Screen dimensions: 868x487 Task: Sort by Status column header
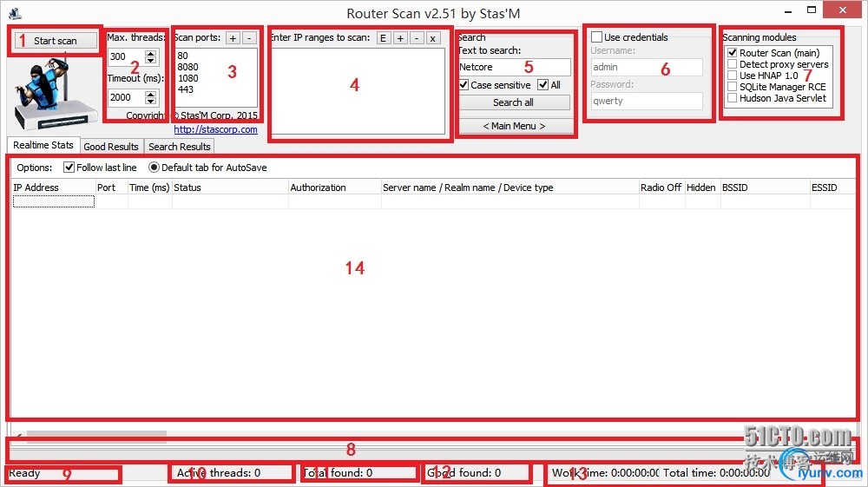230,188
